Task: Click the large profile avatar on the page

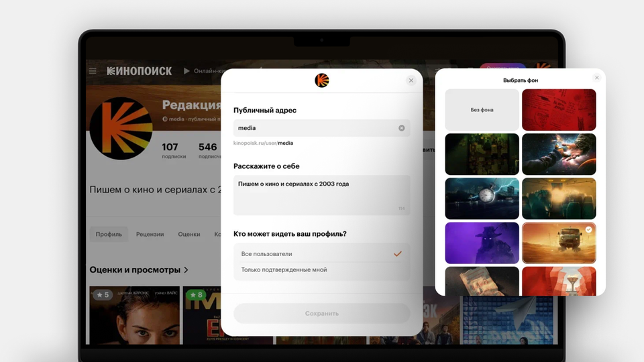Action: [x=121, y=129]
